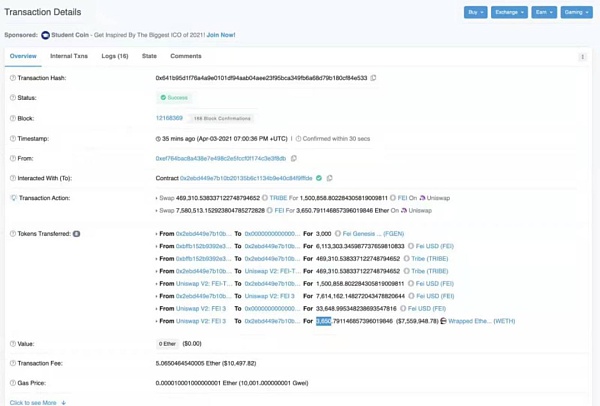Viewport: 600px width, 406px height.
Task: Open the Exchange dropdown
Action: 509,12
